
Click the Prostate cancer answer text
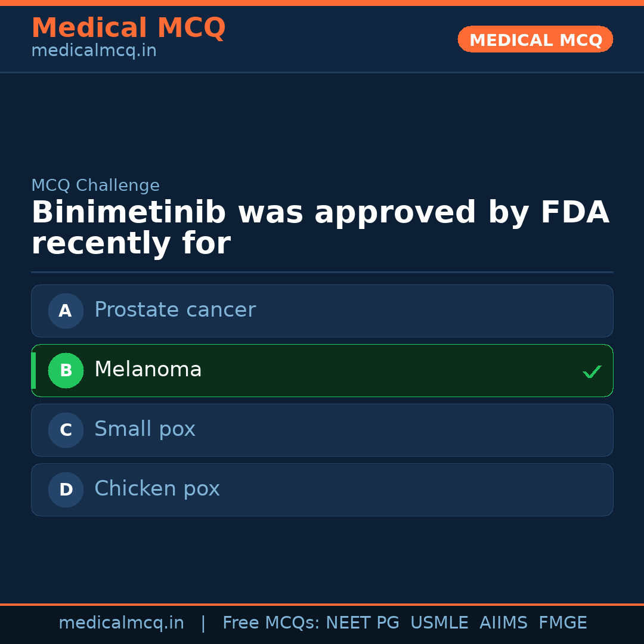175,310
